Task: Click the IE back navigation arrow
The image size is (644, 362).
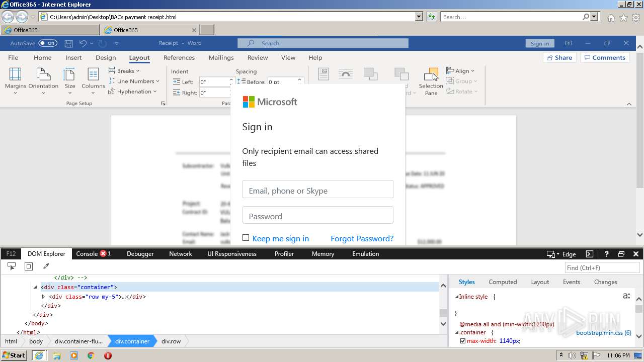Action: click(x=8, y=17)
